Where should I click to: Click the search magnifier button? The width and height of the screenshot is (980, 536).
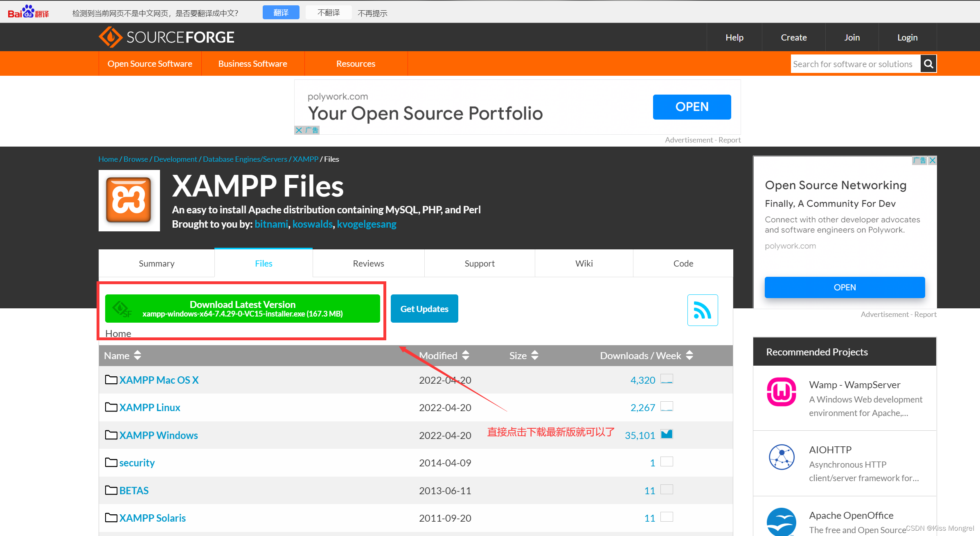(928, 64)
